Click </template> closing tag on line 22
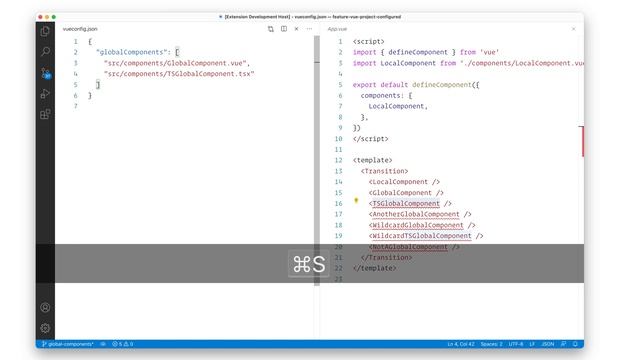Image resolution: width=640 pixels, height=360 pixels. click(374, 268)
